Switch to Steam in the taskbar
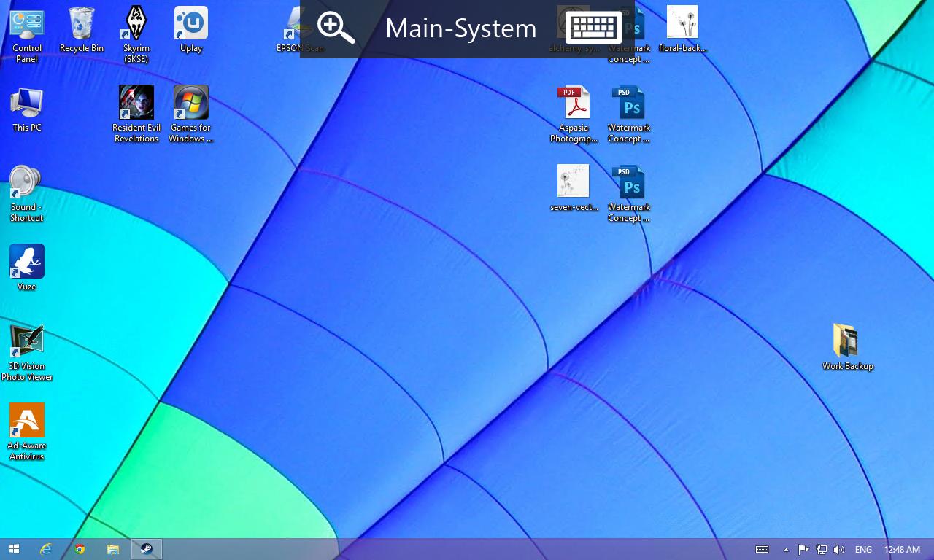 pyautogui.click(x=147, y=549)
